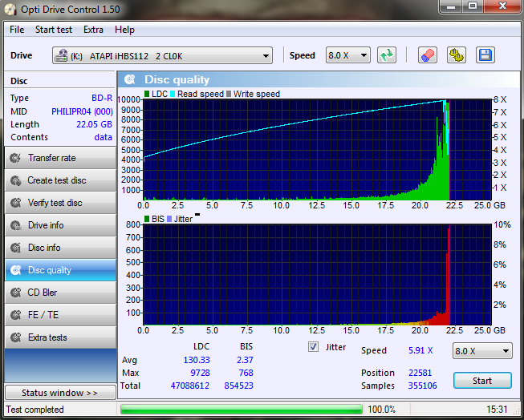Click the Position value 22581
Screen dimensions: 524x420
click(x=420, y=373)
